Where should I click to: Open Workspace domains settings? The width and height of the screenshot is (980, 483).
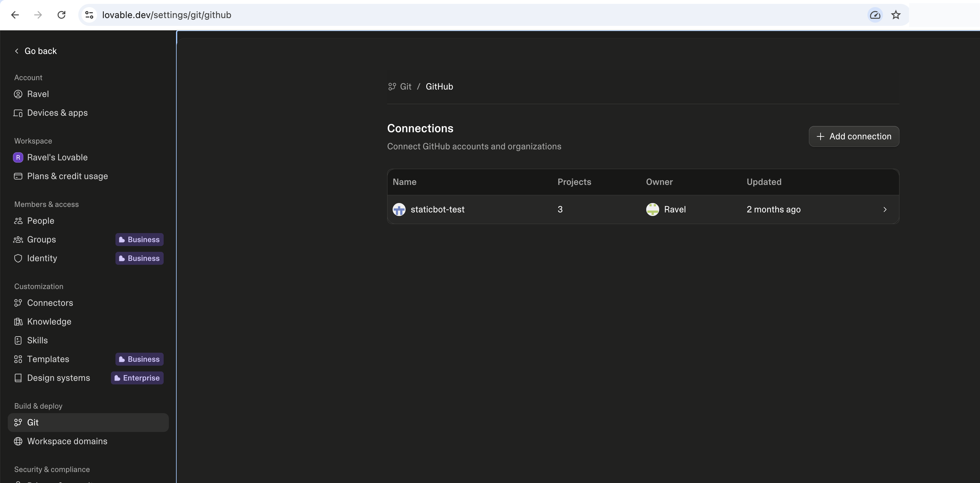point(88,441)
